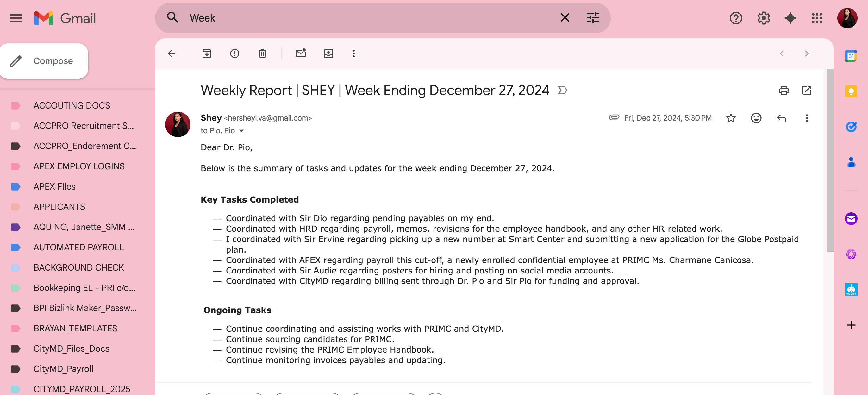Expand recipient details next to Pio, Pio
Image resolution: width=868 pixels, height=395 pixels.
[241, 131]
